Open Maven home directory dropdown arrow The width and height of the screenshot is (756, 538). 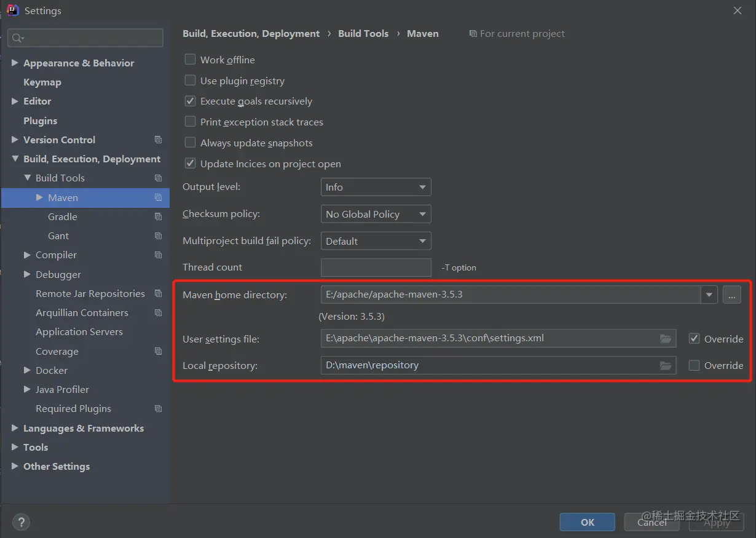pos(709,295)
